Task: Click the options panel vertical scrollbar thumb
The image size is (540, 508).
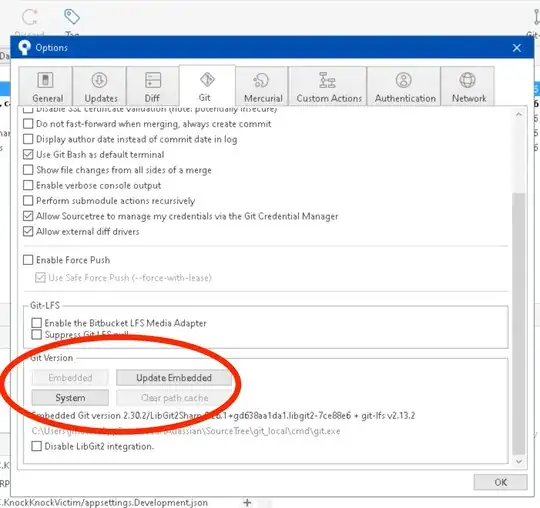Action: [x=519, y=324]
